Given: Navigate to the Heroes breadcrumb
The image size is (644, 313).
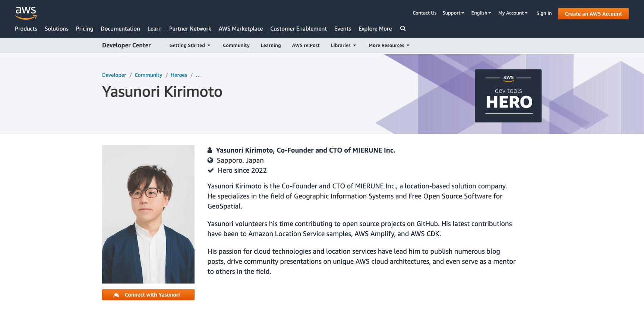Looking at the screenshot, I should 179,75.
